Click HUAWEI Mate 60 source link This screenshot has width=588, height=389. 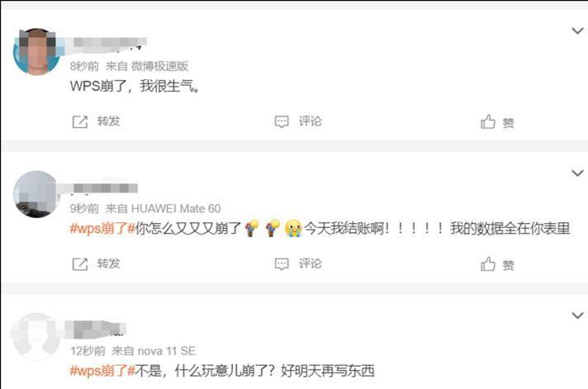(176, 209)
